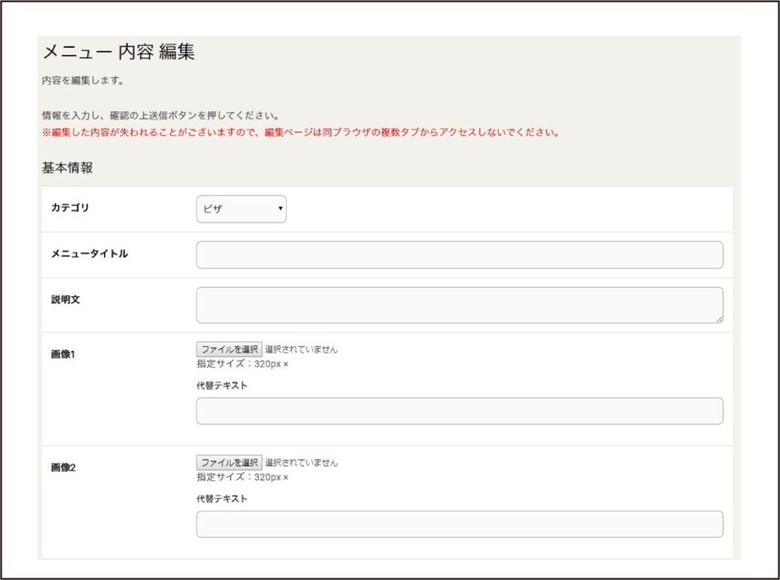The width and height of the screenshot is (780, 580).
Task: Click ファイルを選択 button for 画像2
Action: click(x=229, y=463)
